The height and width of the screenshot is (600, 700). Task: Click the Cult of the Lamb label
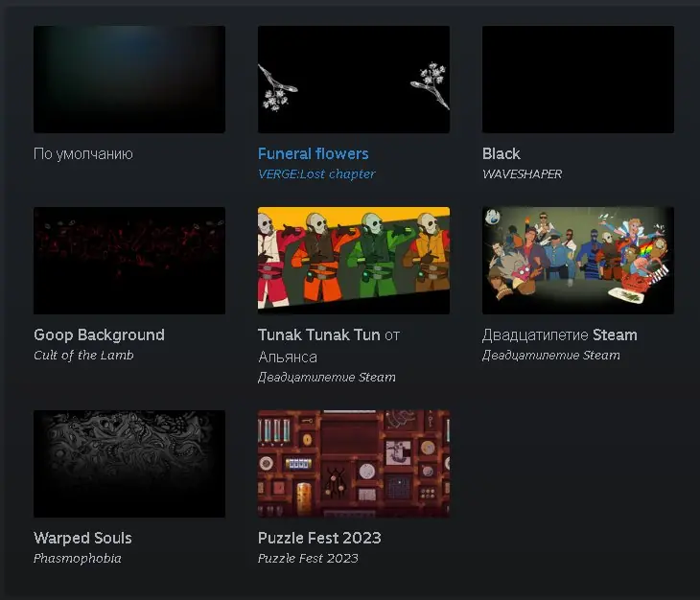coord(83,355)
